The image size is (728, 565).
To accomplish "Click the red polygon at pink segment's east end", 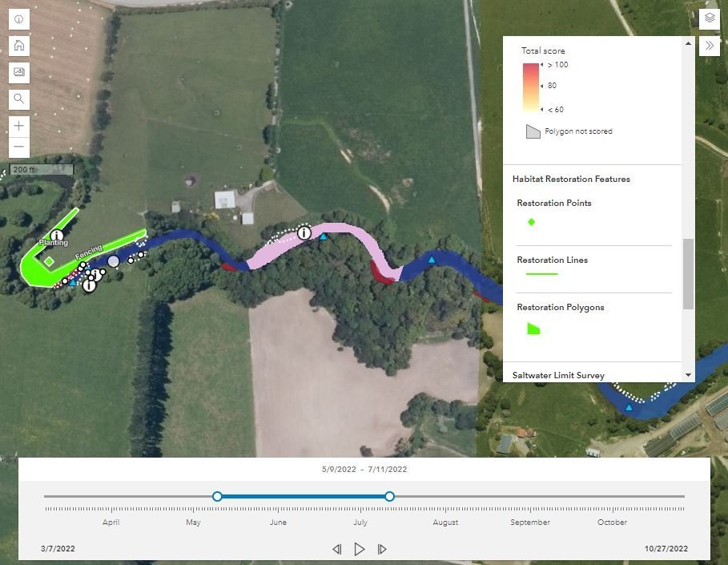I will [x=380, y=273].
